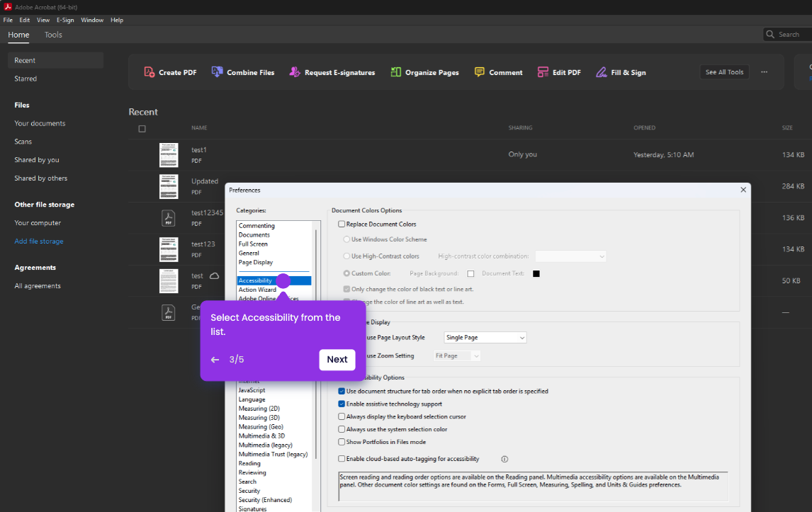Check Always use the system selection color
Image resolution: width=812 pixels, height=512 pixels.
tap(342, 429)
